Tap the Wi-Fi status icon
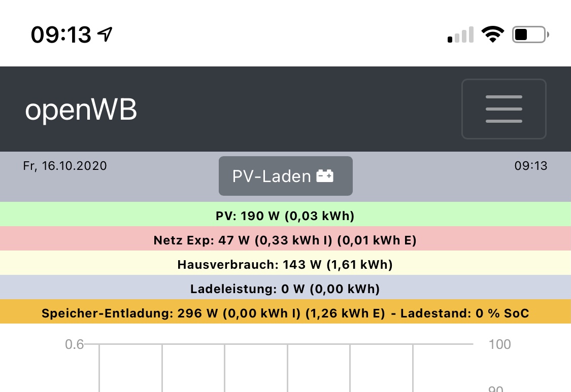Screen dimensions: 571x392 tap(492, 35)
